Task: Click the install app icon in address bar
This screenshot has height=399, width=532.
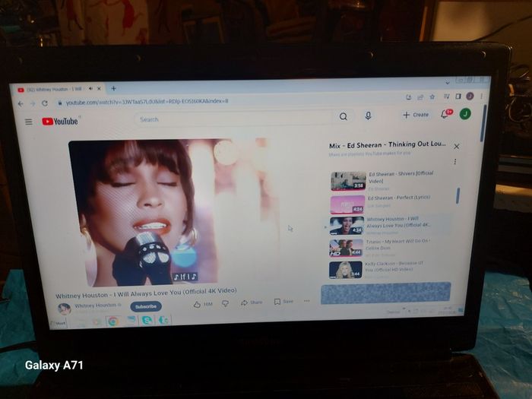Action: (409, 97)
